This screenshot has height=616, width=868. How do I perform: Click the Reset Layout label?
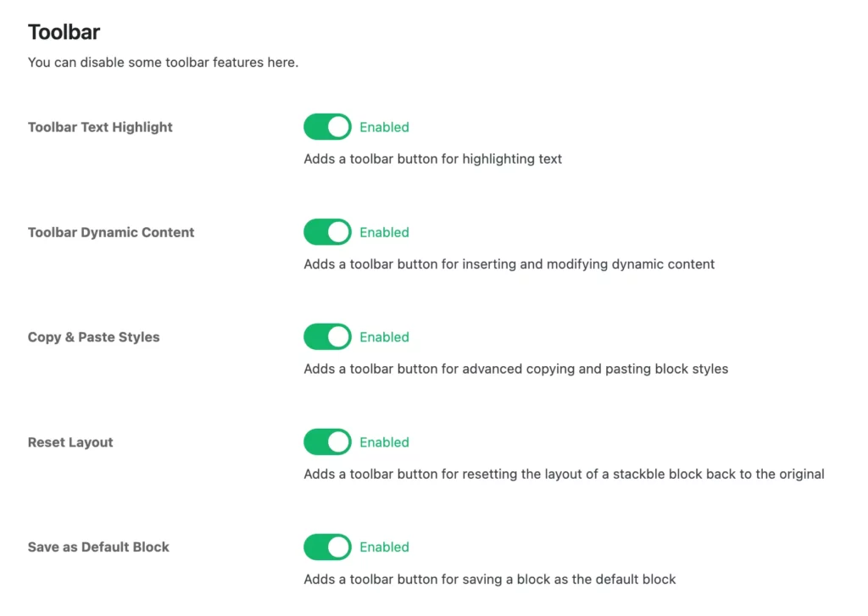click(x=70, y=442)
